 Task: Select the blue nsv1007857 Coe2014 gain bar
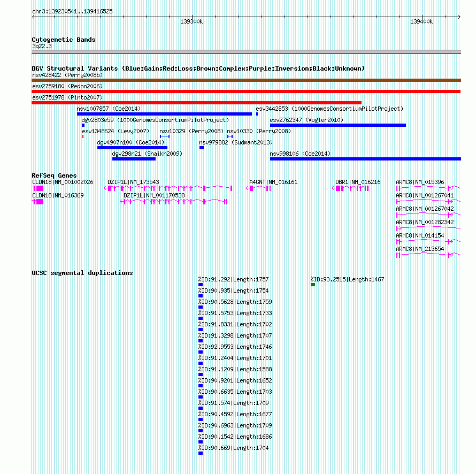(x=164, y=114)
